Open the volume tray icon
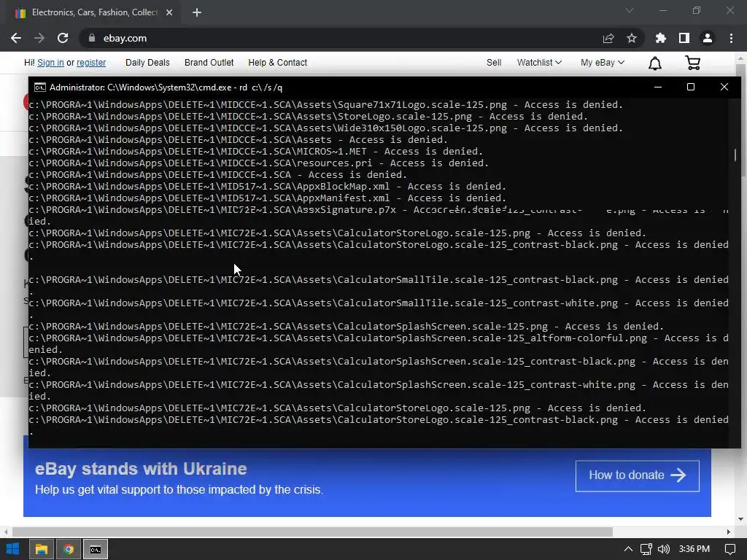 (x=664, y=549)
